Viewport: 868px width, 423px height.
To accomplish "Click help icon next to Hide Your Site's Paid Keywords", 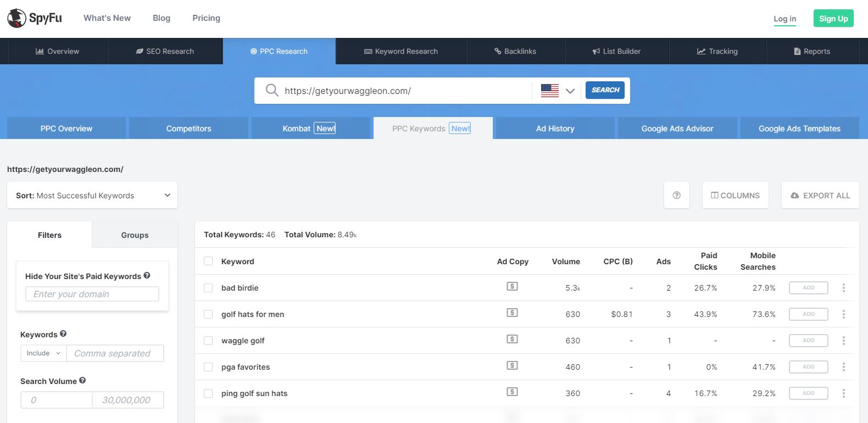I will coord(147,276).
